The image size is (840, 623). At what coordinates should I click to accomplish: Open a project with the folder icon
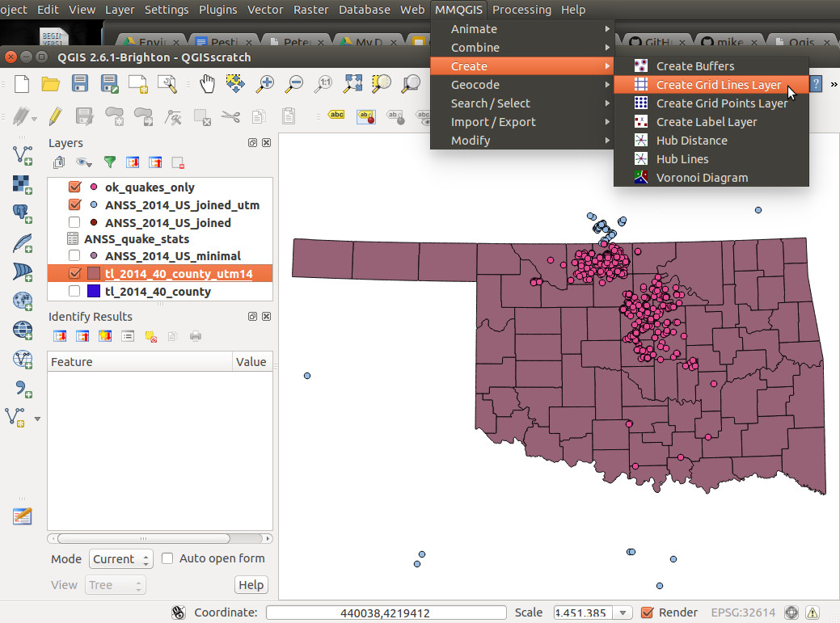pyautogui.click(x=51, y=84)
